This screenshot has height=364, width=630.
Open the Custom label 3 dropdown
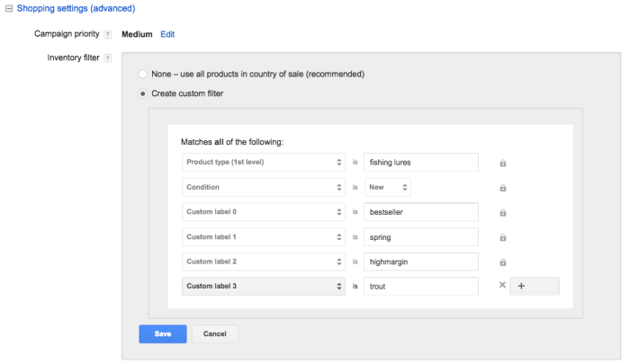click(x=264, y=286)
